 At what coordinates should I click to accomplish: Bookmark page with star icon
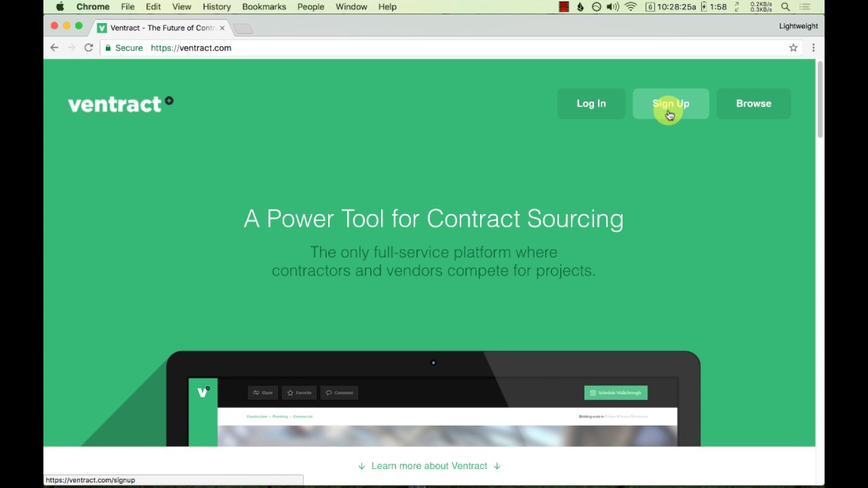click(793, 47)
